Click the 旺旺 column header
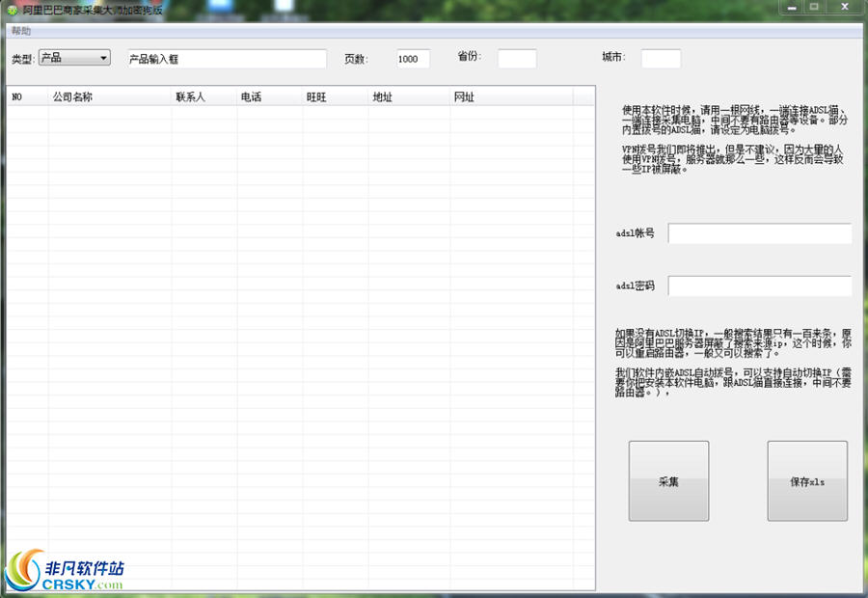This screenshot has height=598, width=868. [336, 96]
